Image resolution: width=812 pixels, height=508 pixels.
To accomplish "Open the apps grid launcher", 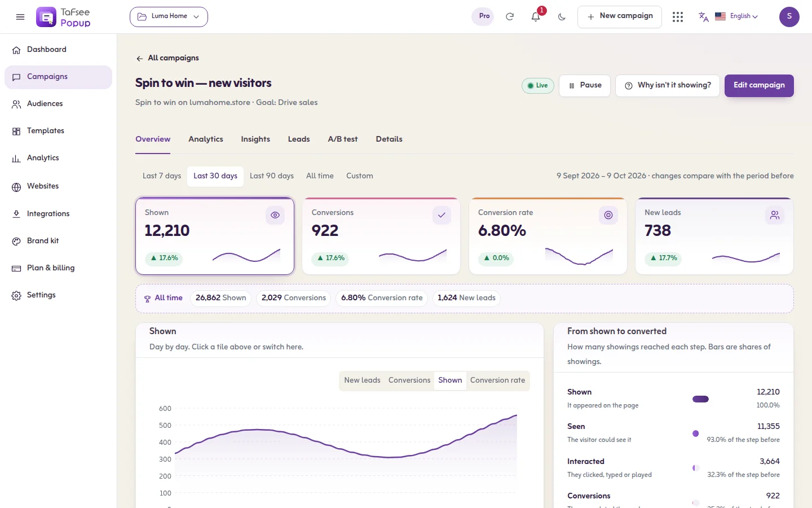I will tap(678, 17).
